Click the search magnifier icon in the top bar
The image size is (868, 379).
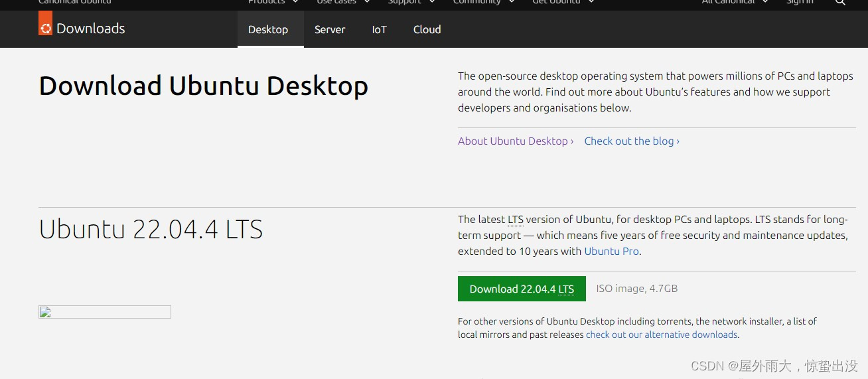tap(840, 2)
